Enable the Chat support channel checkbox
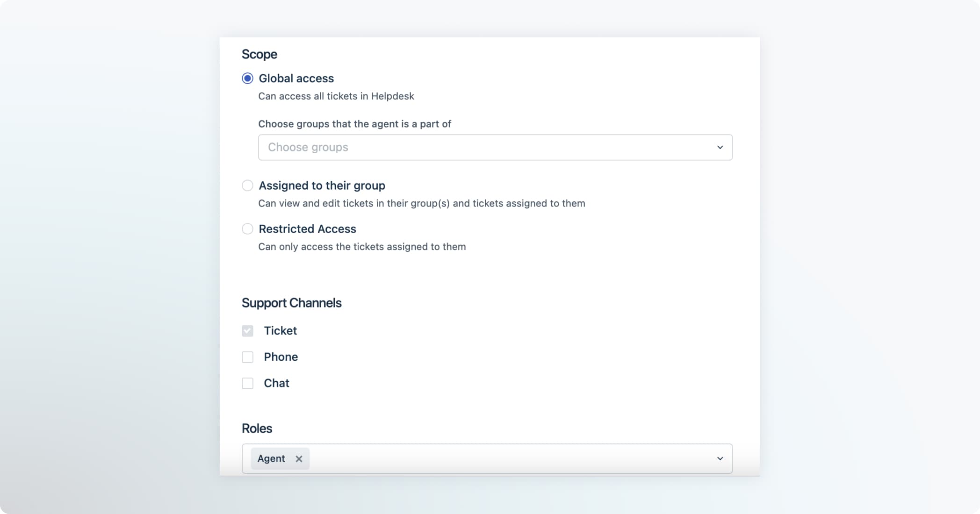Viewport: 980px width, 514px height. (247, 383)
